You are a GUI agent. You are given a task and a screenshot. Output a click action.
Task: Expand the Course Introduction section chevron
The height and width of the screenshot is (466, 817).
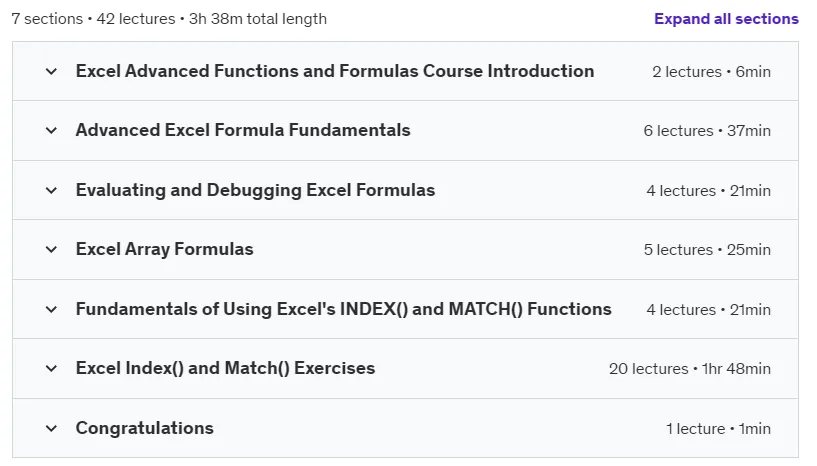(x=51, y=71)
